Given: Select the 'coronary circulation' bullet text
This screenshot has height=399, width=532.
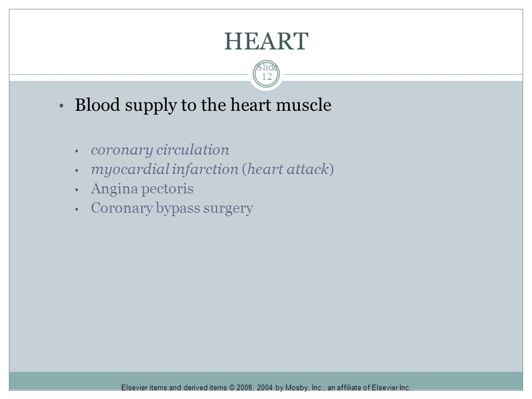Looking at the screenshot, I should (160, 150).
